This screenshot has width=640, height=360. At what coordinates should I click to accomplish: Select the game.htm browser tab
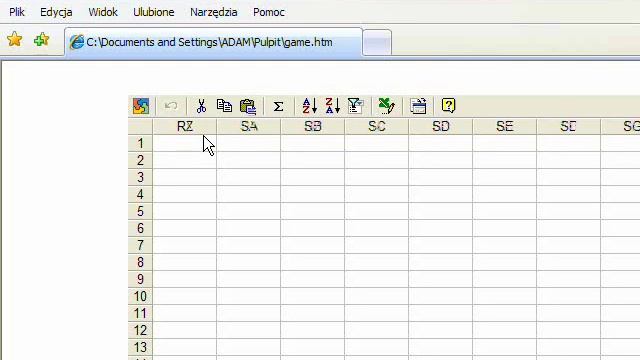213,42
